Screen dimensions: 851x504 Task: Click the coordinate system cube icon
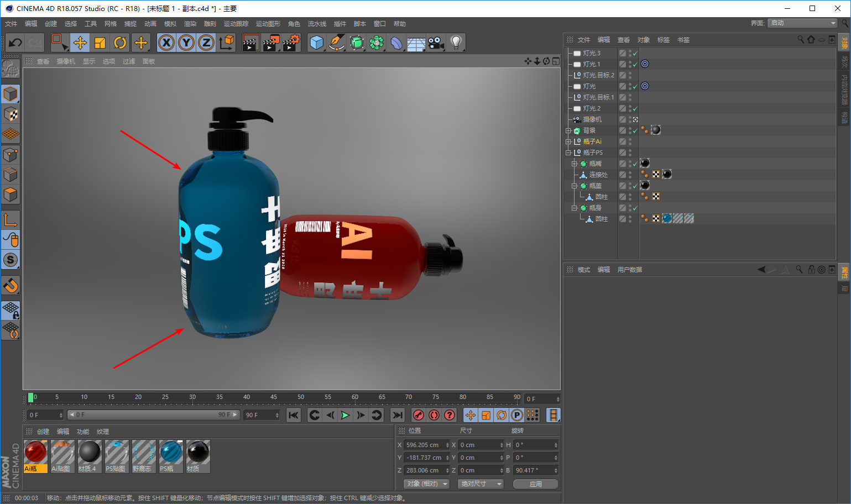coord(226,43)
